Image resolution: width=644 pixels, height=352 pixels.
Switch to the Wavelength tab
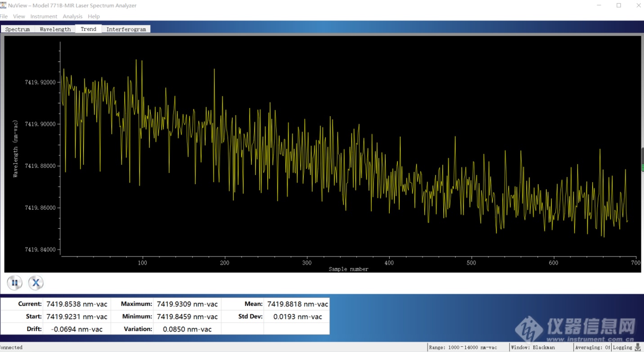55,29
